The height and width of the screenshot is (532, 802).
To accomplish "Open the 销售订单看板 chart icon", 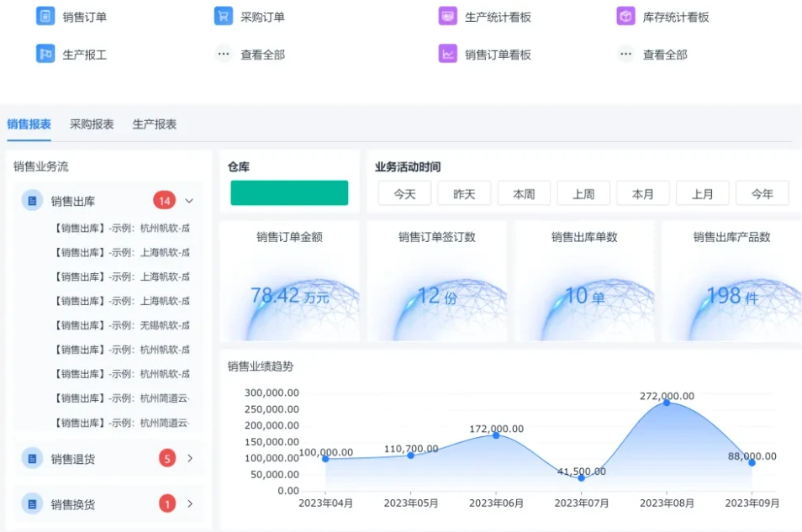I will tap(448, 54).
